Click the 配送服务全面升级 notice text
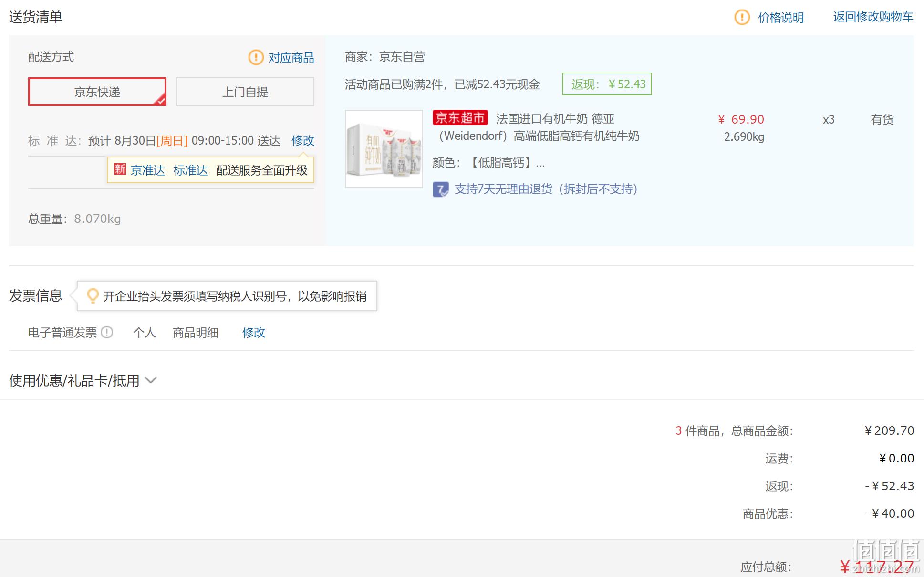 (262, 170)
